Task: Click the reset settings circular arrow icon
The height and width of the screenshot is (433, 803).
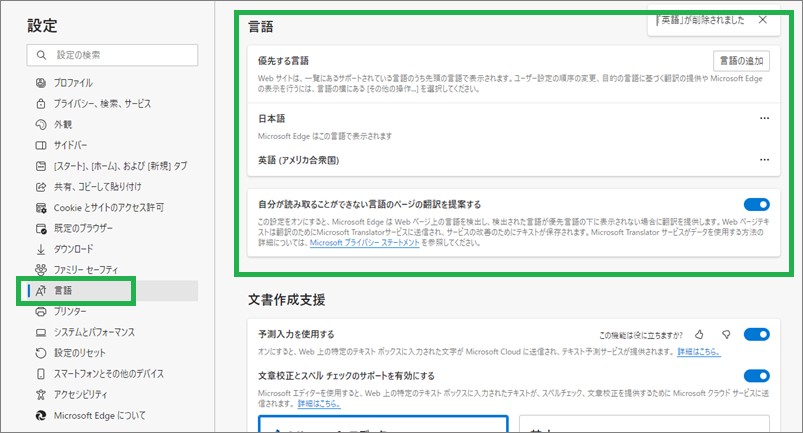Action: click(x=41, y=353)
